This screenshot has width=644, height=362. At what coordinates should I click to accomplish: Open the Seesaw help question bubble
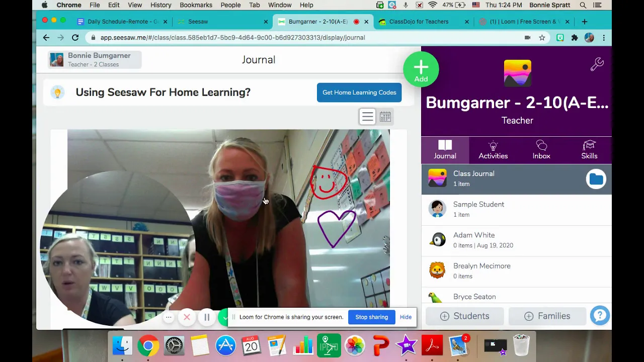point(600,316)
